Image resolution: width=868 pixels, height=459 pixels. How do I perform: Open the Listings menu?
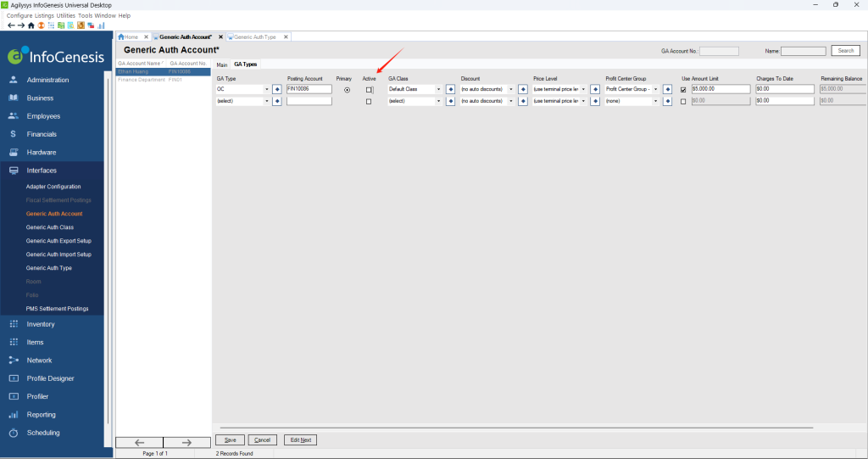click(44, 15)
